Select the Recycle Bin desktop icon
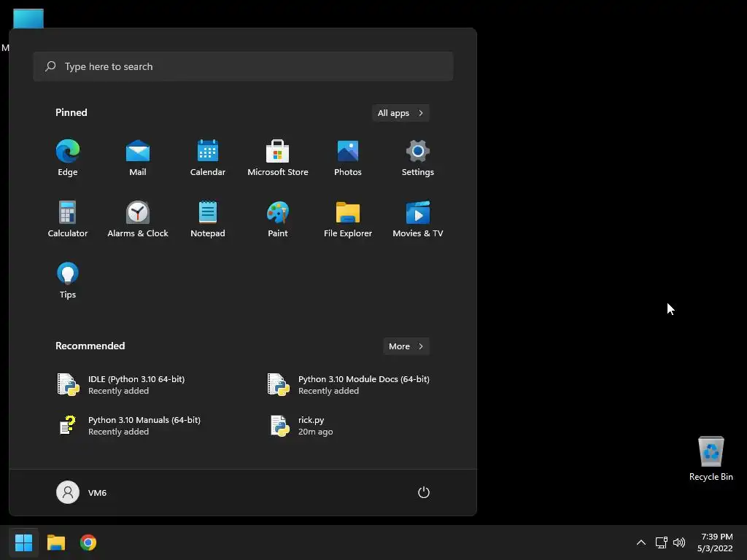 (711, 459)
